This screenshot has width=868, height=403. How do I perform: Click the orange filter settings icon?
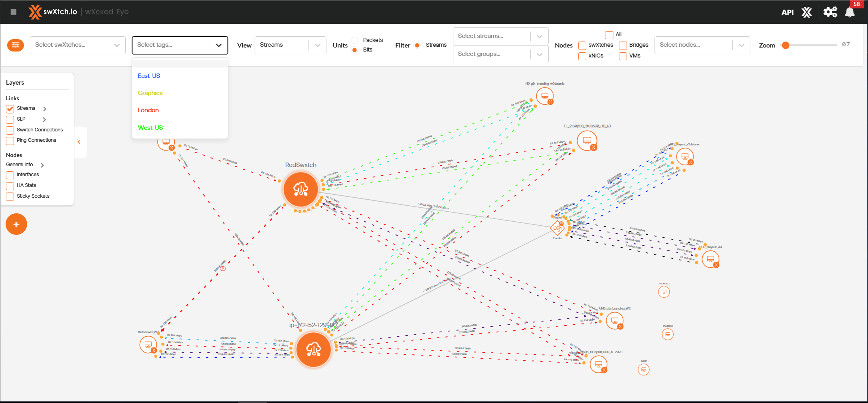tap(16, 45)
